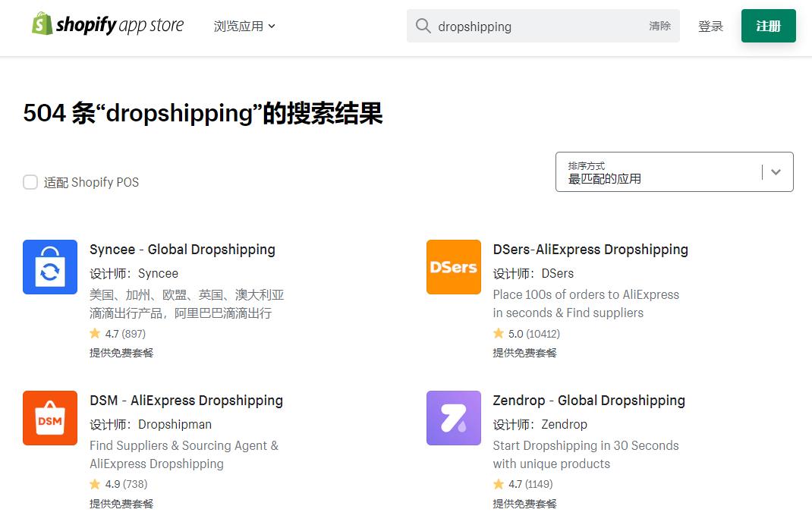Open the Syncee app icon
Image resolution: width=812 pixels, height=525 pixels.
pos(50,267)
